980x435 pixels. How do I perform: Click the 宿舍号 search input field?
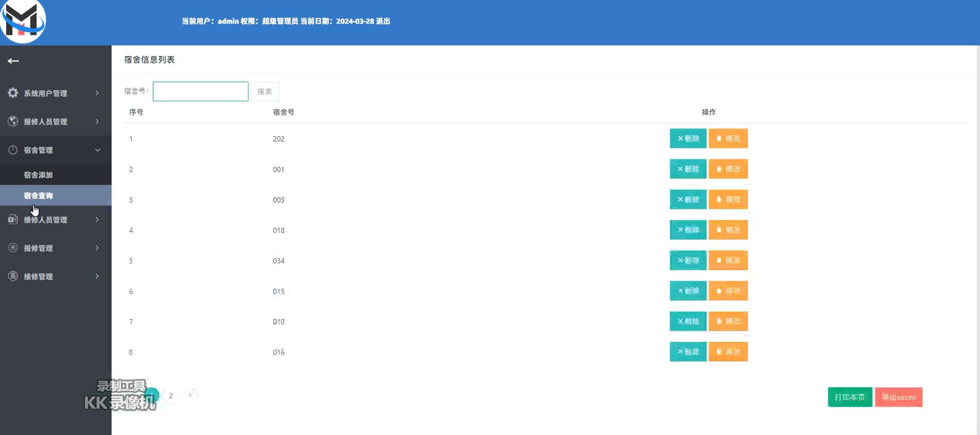(x=201, y=92)
